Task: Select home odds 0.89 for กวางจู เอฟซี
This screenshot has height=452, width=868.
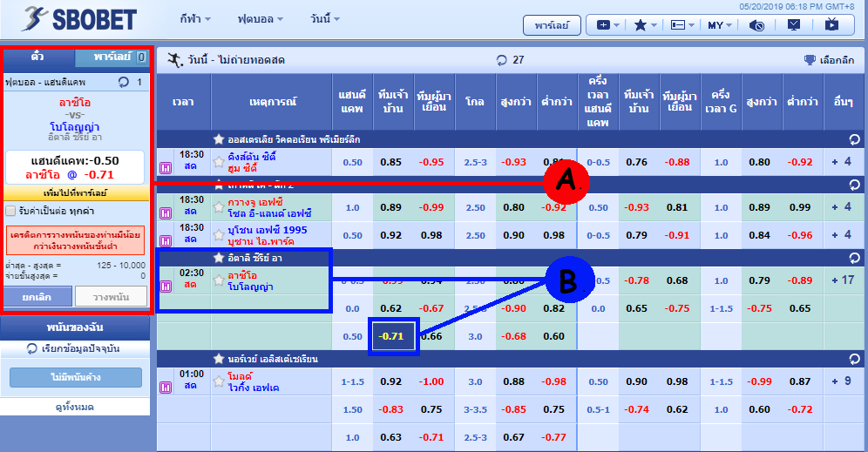Action: pyautogui.click(x=390, y=207)
